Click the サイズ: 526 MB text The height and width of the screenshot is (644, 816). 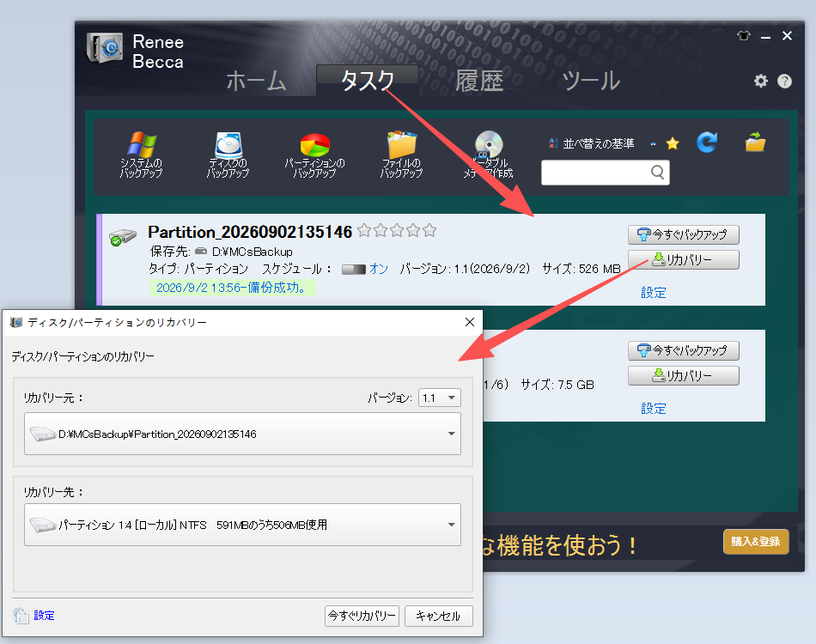(582, 269)
